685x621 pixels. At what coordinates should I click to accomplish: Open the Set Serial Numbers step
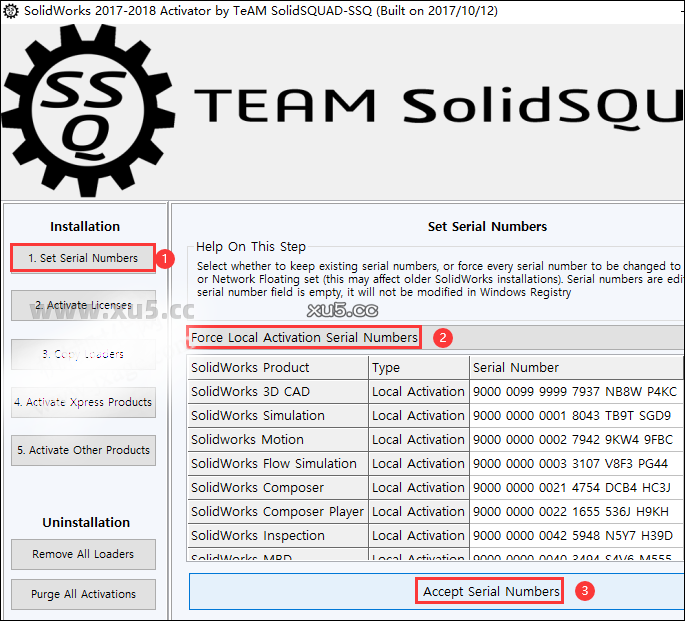point(83,258)
